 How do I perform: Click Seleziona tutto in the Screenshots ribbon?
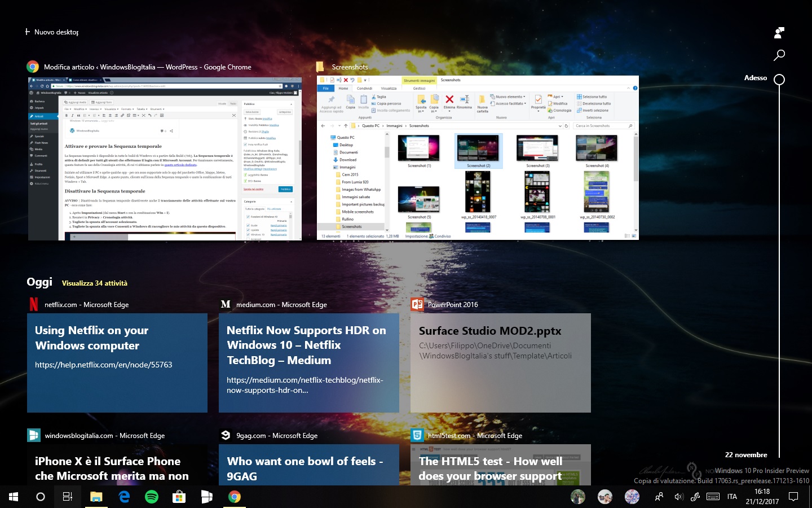592,97
